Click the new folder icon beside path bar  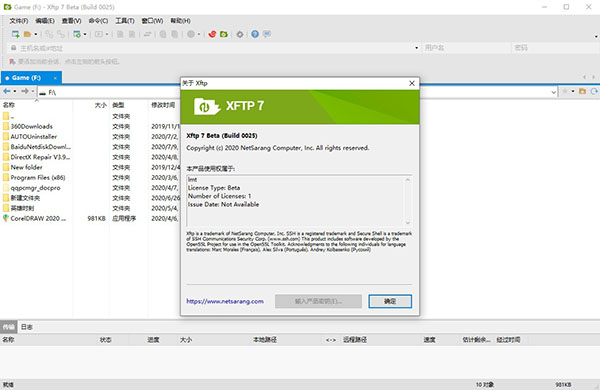pyautogui.click(x=582, y=91)
